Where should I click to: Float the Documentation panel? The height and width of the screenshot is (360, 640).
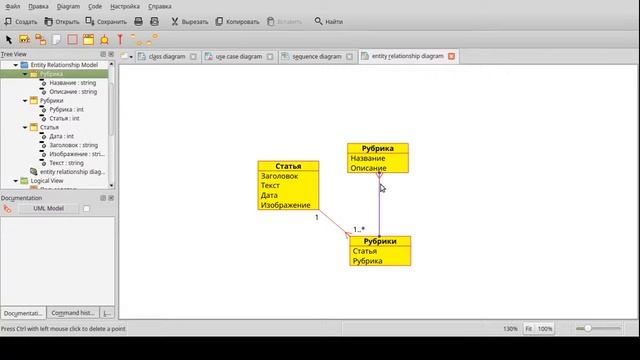103,198
